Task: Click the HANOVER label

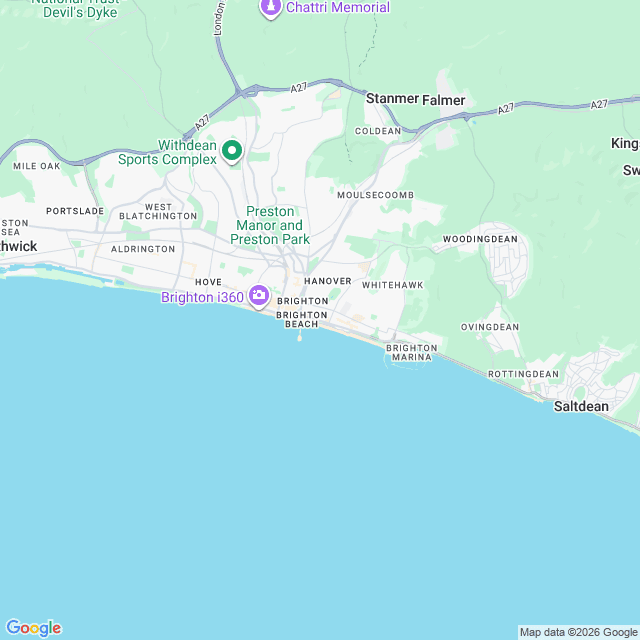Action: pos(328,281)
